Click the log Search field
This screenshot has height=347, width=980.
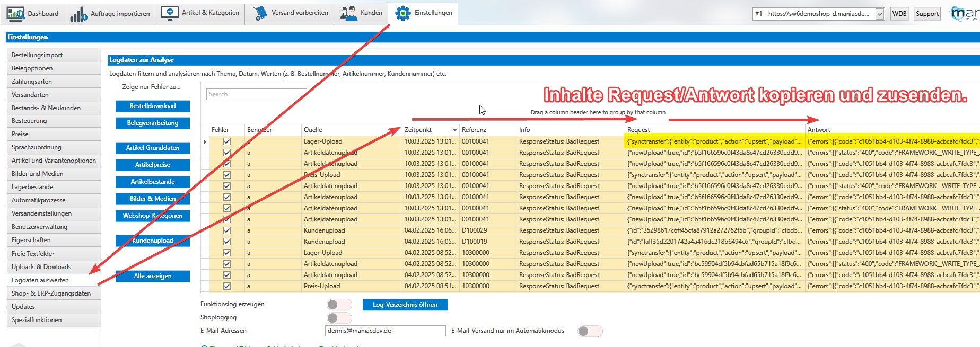[x=257, y=94]
